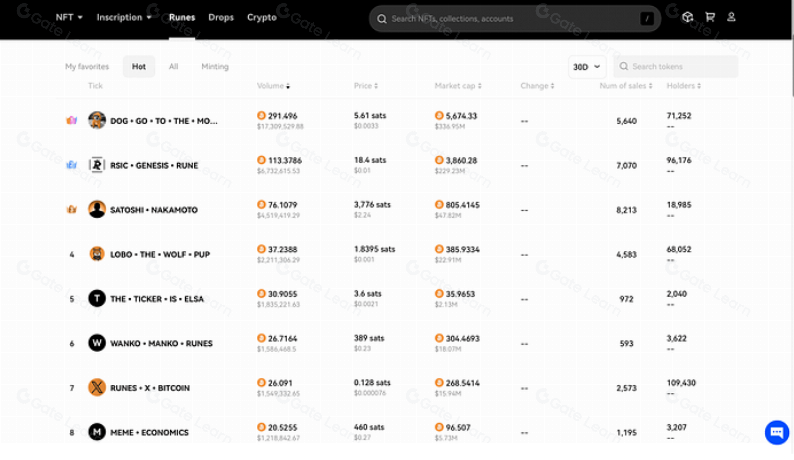794x460 pixels.
Task: Select the SATOSHI•NAKAMOTO avatar icon
Action: coord(97,209)
